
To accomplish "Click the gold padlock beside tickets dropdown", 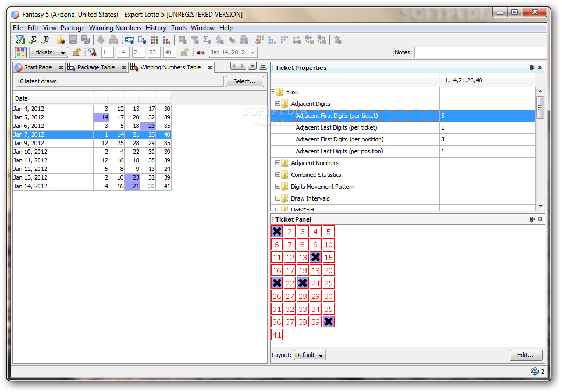I will coord(76,52).
